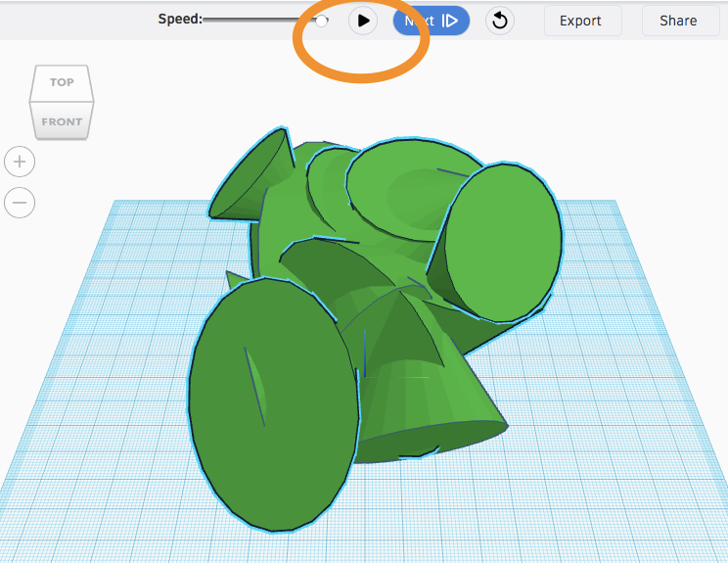Click the Share button
728x563 pixels.
(x=680, y=21)
